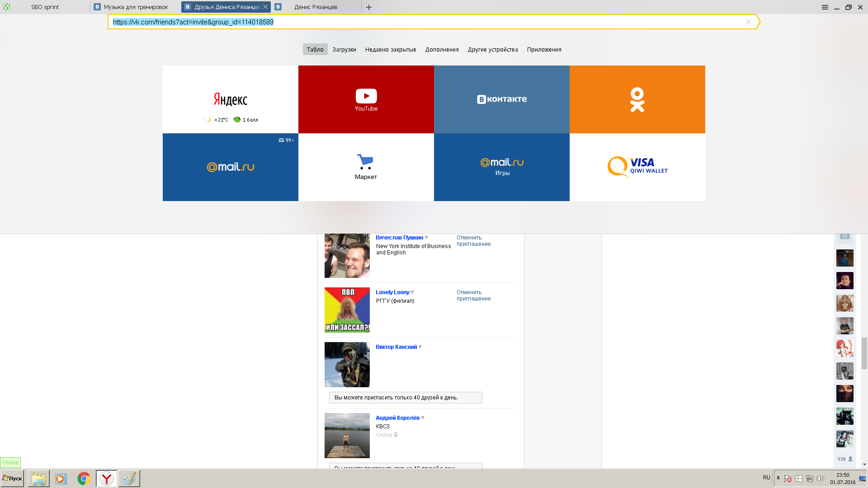Image resolution: width=868 pixels, height=488 pixels.
Task: Open Lonely Loony profile link
Action: (392, 292)
